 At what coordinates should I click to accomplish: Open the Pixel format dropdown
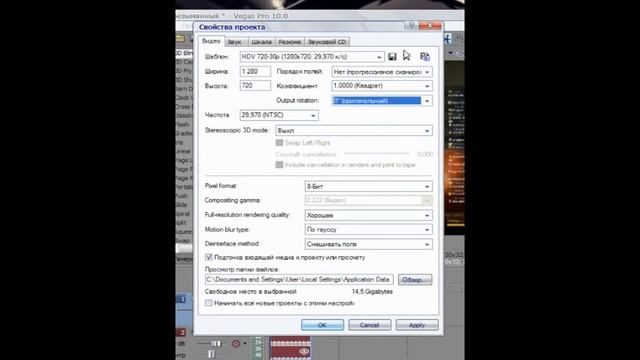click(x=368, y=187)
